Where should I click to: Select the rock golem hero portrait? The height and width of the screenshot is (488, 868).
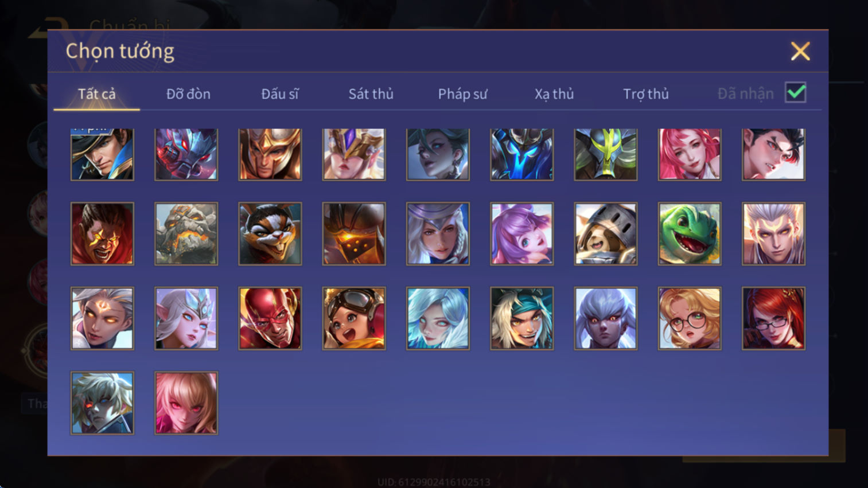coord(186,233)
